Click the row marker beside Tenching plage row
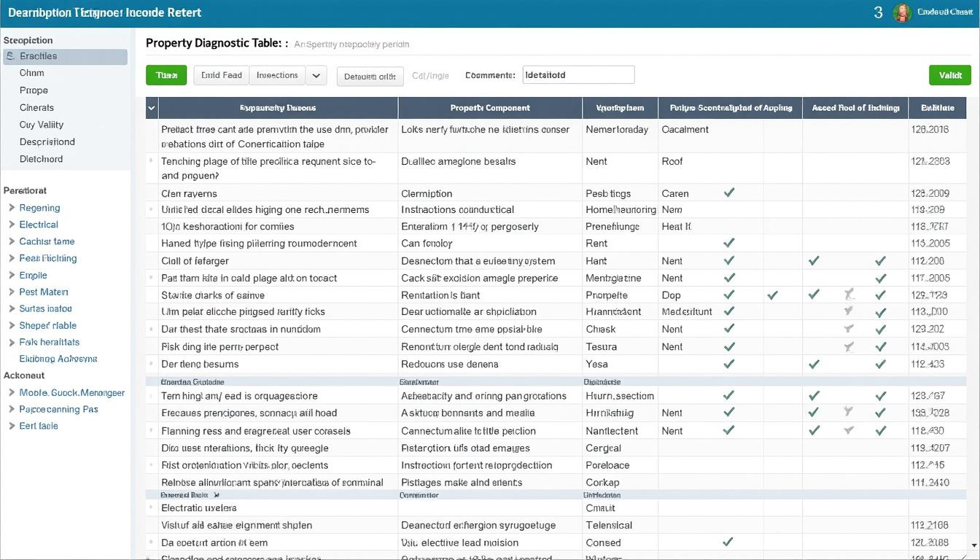Viewport: 980px width, 560px height. (x=152, y=160)
